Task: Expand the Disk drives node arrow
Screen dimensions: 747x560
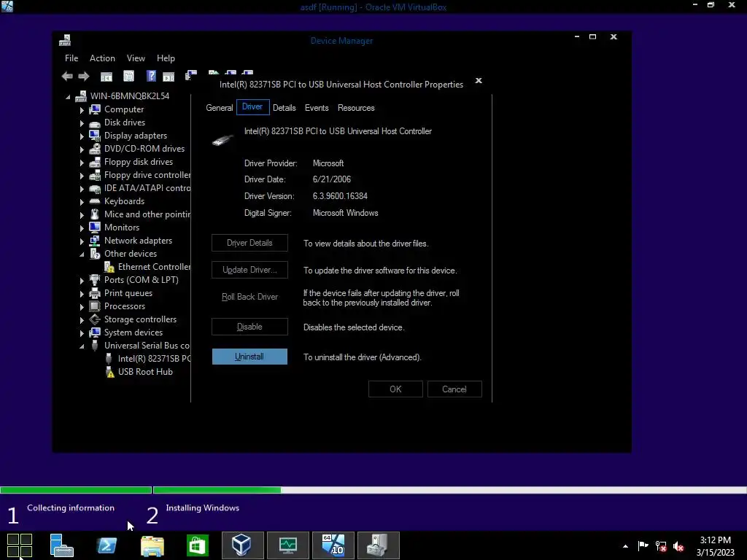Action: pos(82,123)
